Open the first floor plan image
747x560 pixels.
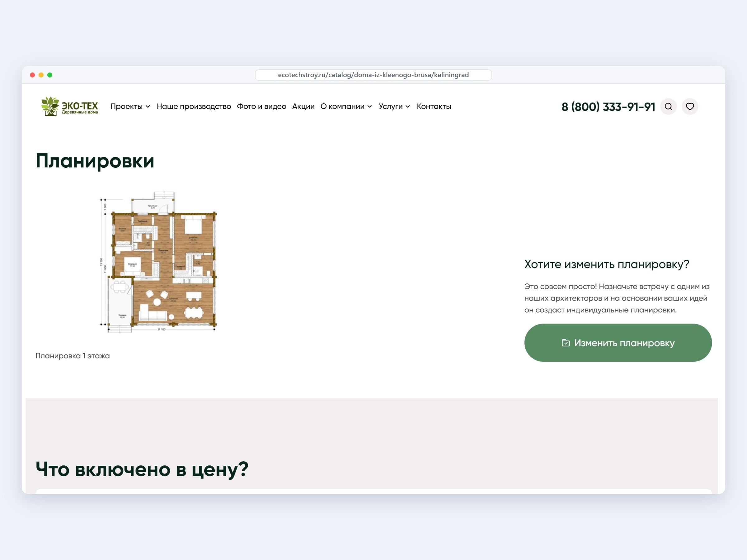(158, 262)
